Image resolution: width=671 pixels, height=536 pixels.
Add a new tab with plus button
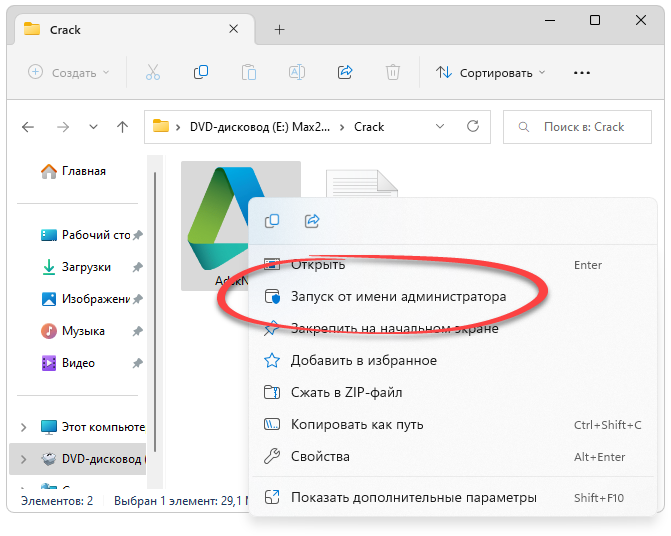click(x=279, y=30)
